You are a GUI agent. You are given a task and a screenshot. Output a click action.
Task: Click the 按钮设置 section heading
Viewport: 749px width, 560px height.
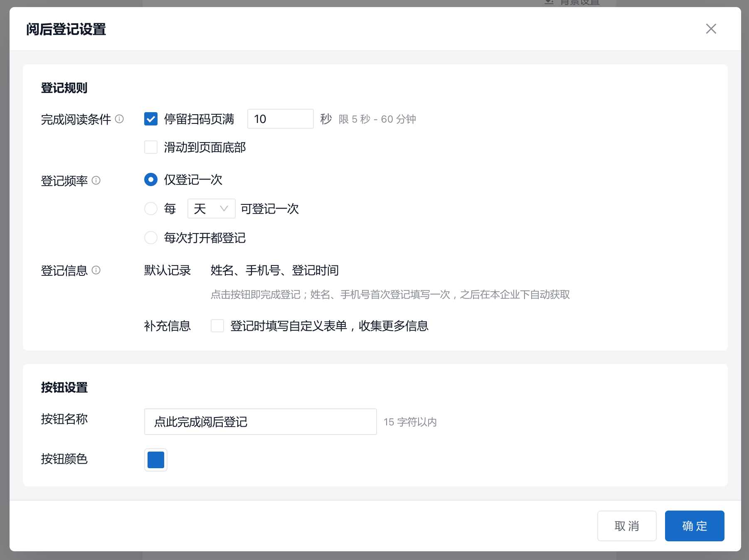[64, 388]
